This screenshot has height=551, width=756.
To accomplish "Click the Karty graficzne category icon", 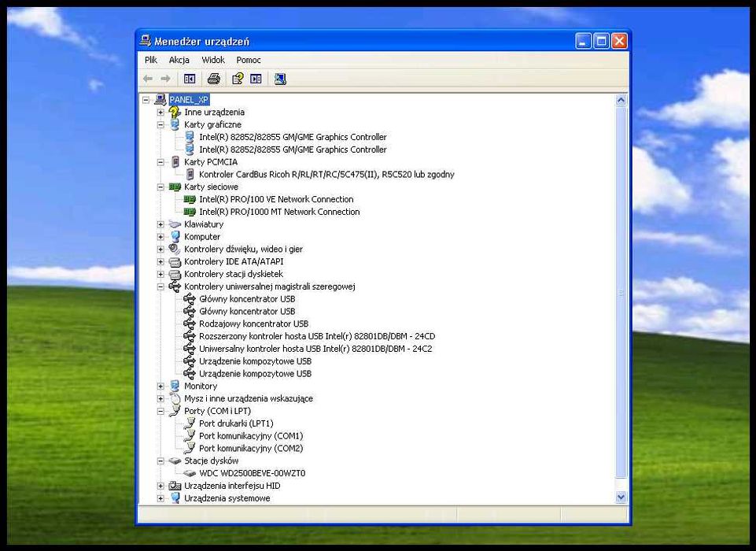I will 175,124.
